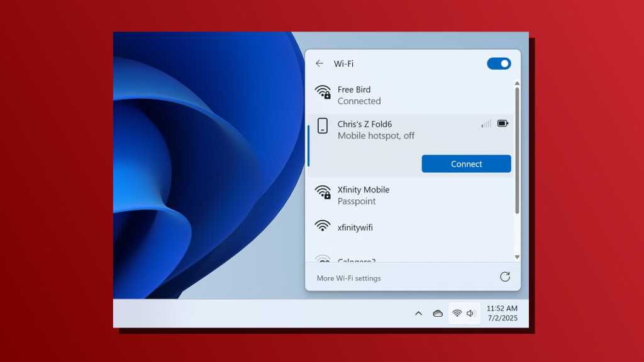Click the cellular signal icon for Chris's Z Fold6

point(484,123)
